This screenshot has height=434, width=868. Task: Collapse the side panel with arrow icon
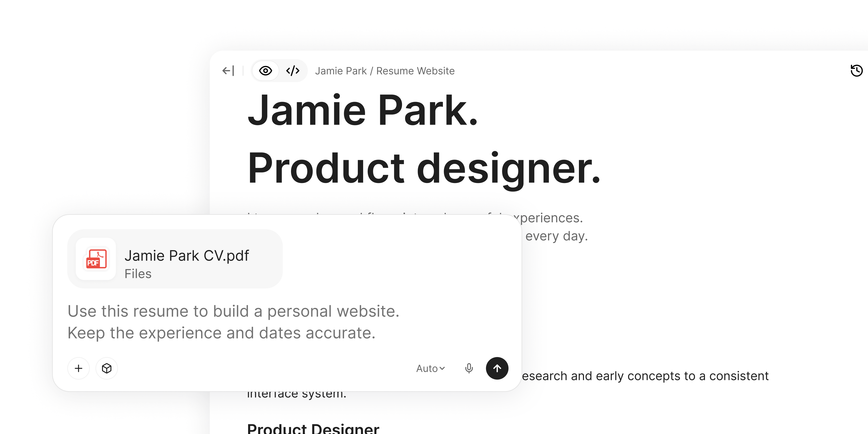coord(228,71)
